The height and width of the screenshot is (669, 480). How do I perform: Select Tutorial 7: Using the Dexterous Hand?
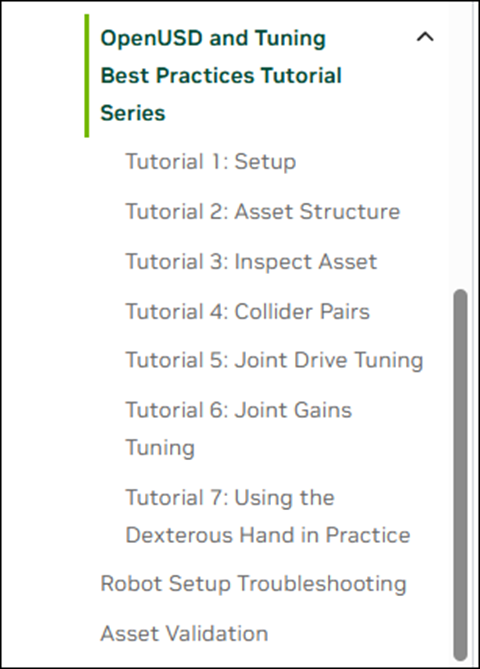click(268, 516)
